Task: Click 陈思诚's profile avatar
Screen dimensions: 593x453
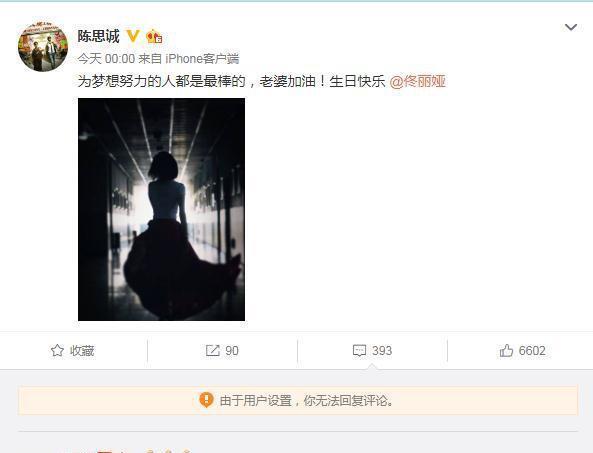Action: click(43, 47)
